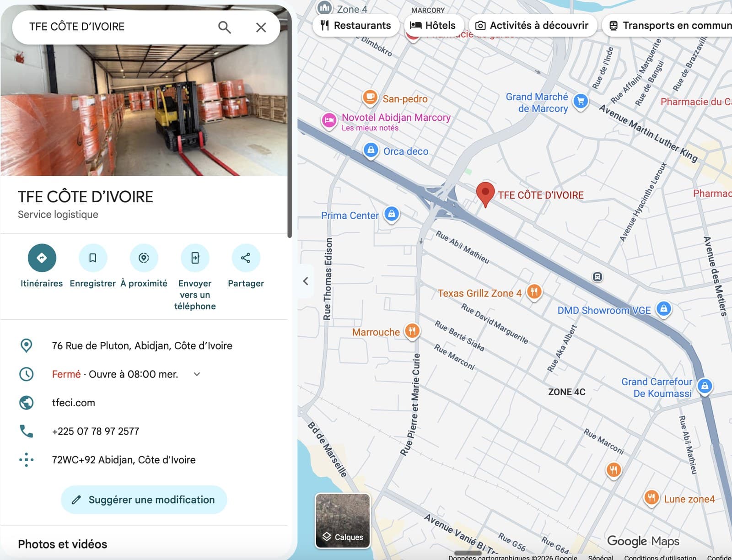Screen dimensions: 732x560
Task: Open the tfeci.com website link
Action: [x=74, y=403]
